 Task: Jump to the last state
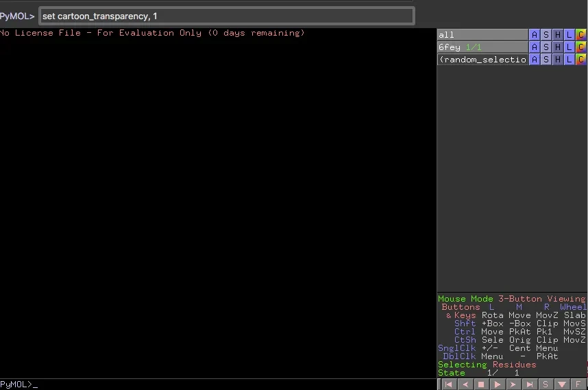(530, 385)
